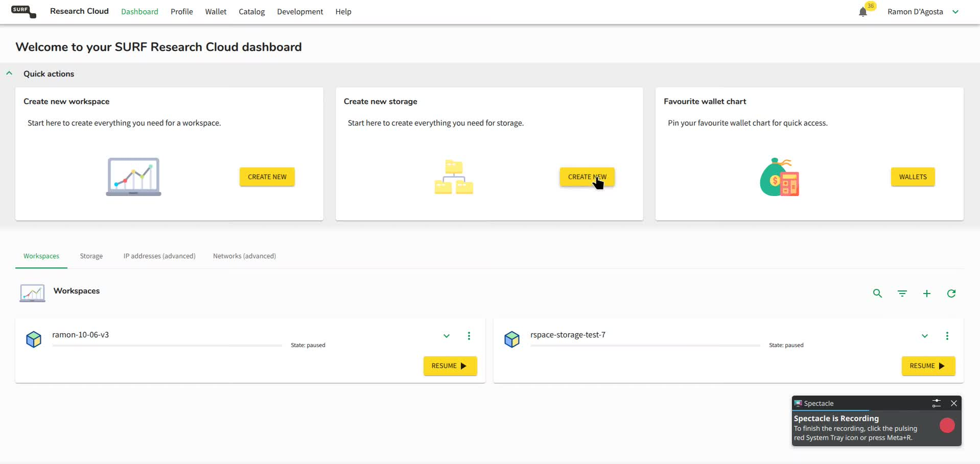Click the Research Cloud title link
Viewport: 980px width, 464px height.
tap(79, 11)
